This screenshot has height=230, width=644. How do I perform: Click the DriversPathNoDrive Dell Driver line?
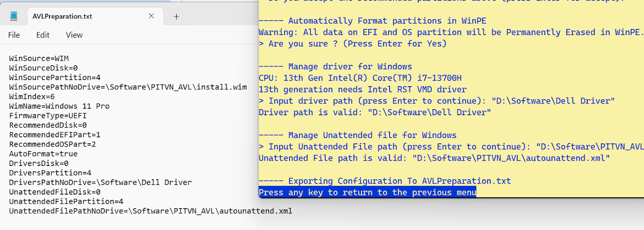pos(101,182)
